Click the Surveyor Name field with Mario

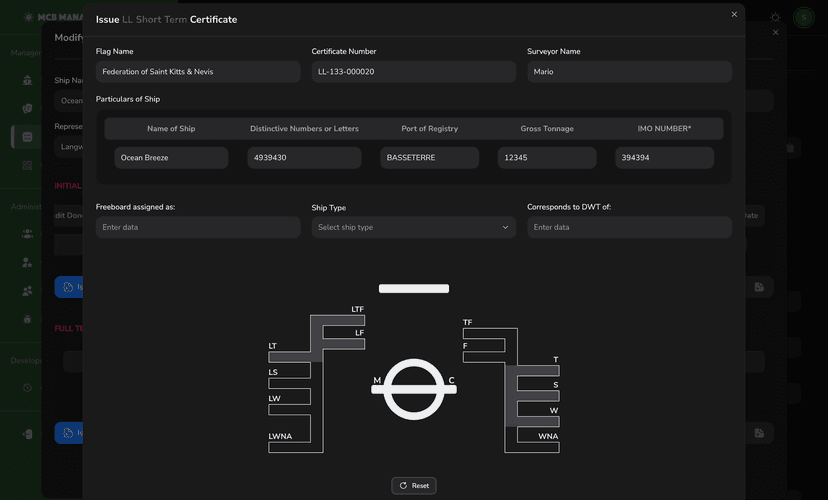[629, 72]
